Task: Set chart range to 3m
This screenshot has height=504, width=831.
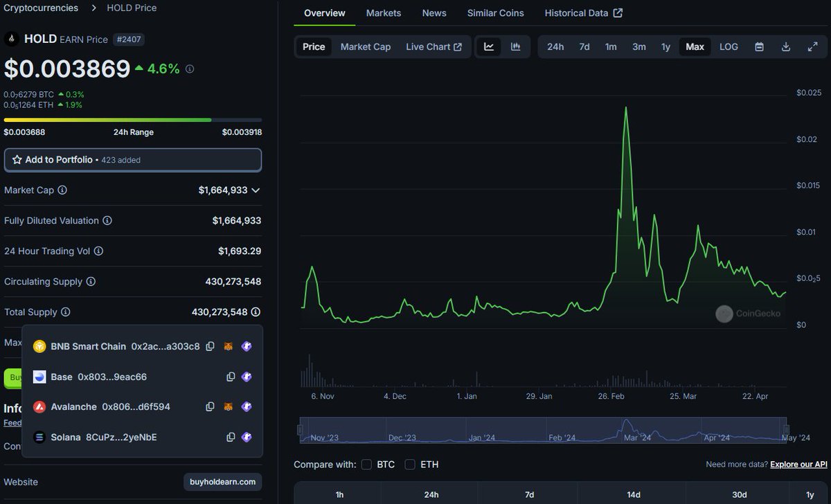Action: click(639, 47)
